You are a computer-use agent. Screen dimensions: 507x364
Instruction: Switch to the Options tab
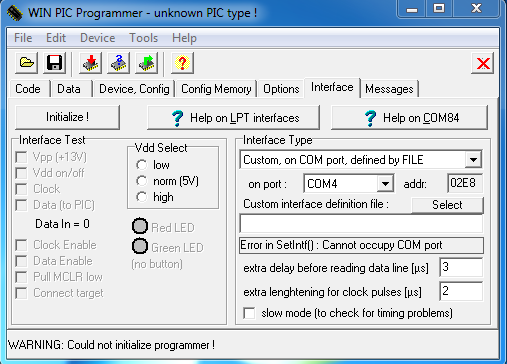pyautogui.click(x=281, y=89)
